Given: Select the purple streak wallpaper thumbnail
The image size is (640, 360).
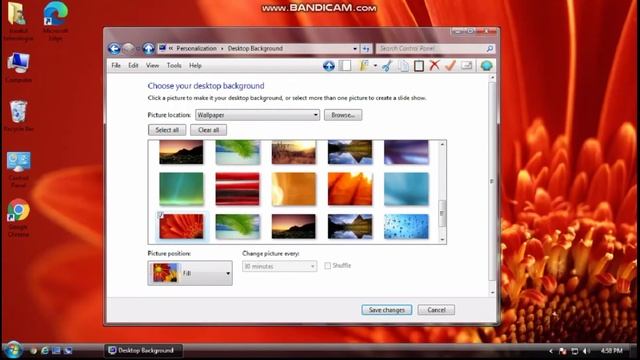Looking at the screenshot, I should [407, 152].
